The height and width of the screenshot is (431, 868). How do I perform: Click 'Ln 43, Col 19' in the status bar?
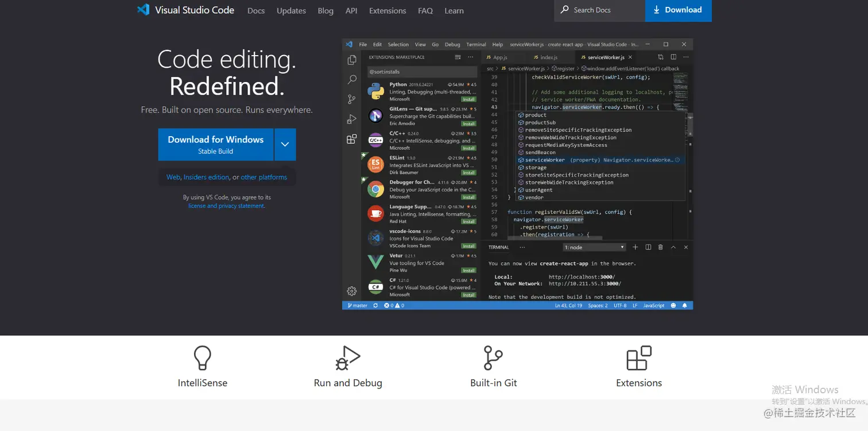point(568,305)
